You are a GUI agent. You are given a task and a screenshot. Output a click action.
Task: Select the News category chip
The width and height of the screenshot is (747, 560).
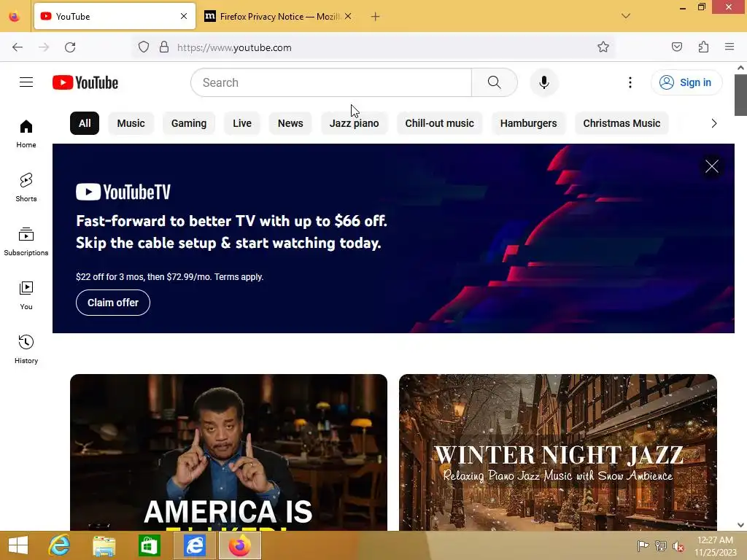(x=290, y=123)
